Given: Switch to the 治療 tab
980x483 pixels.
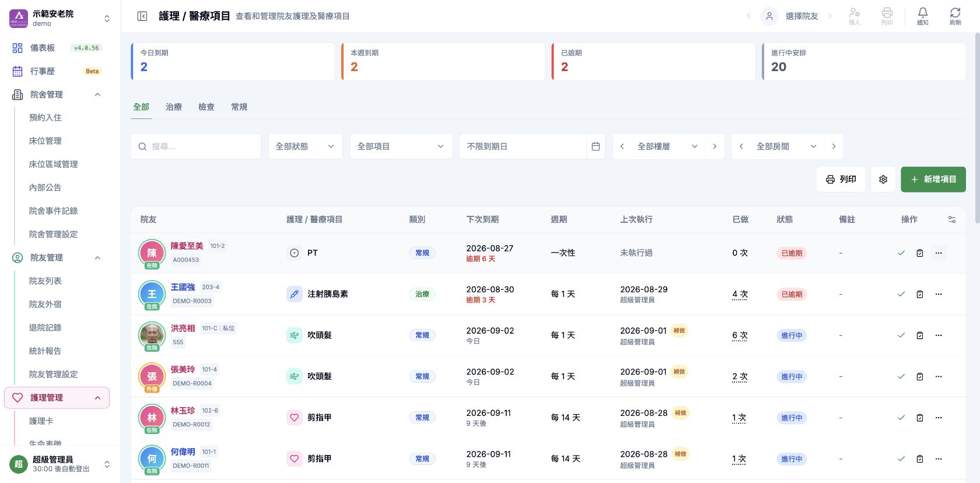Looking at the screenshot, I should coord(174,107).
